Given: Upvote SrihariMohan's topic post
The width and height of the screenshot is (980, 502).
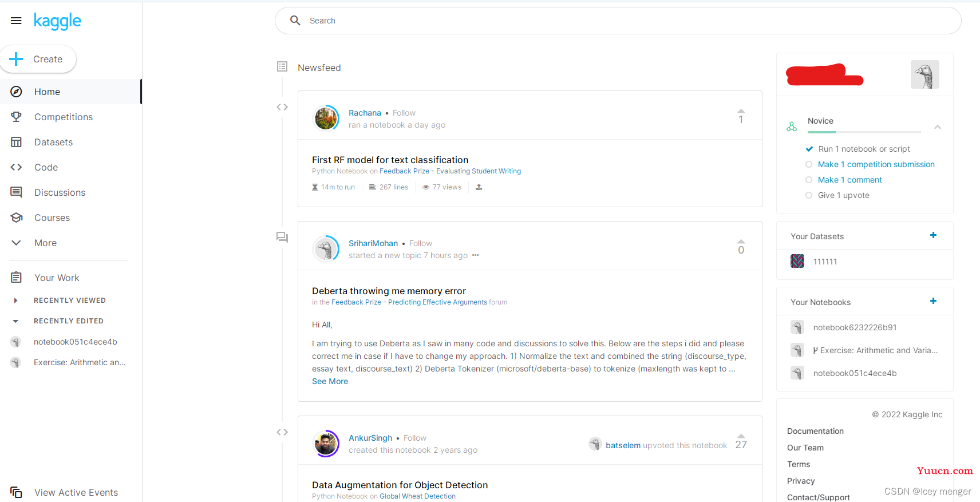Looking at the screenshot, I should tap(741, 241).
